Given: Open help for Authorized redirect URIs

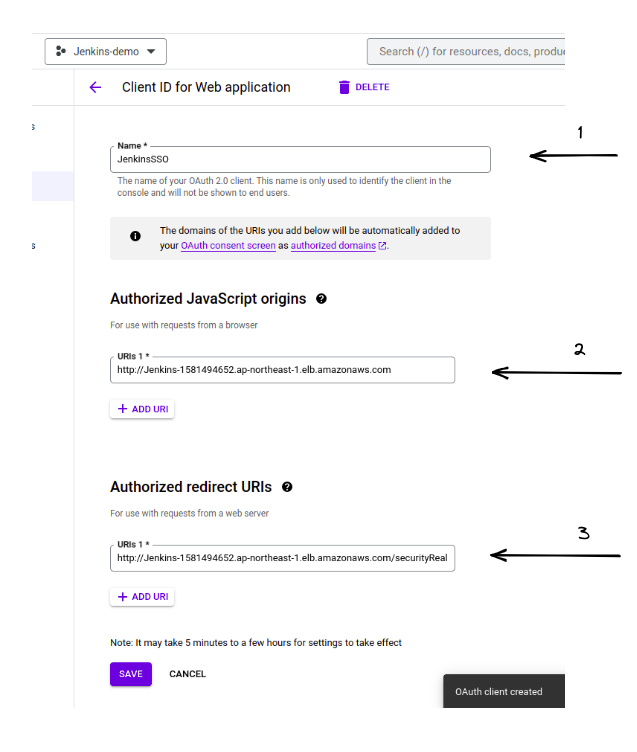Looking at the screenshot, I should tap(287, 487).
